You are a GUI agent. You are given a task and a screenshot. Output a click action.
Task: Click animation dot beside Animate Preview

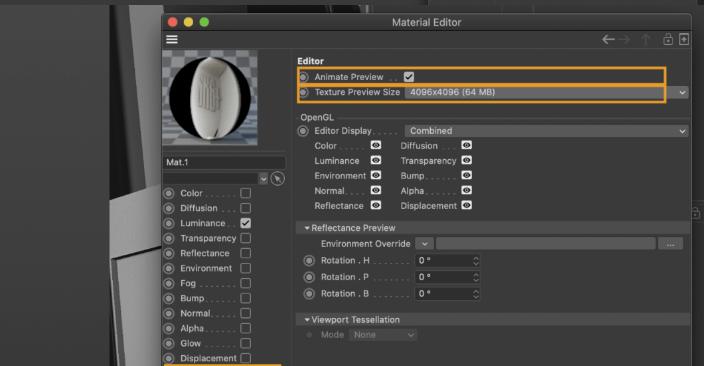304,77
